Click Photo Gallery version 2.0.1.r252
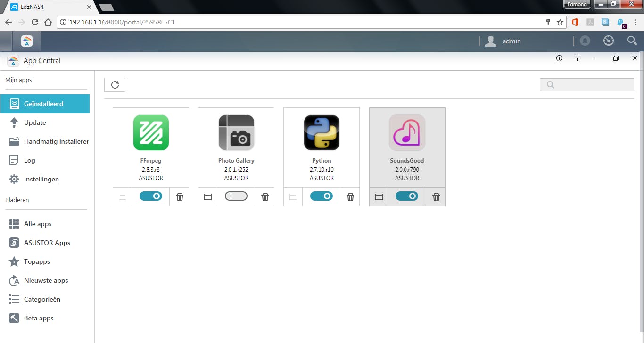This screenshot has height=343, width=644. click(236, 170)
